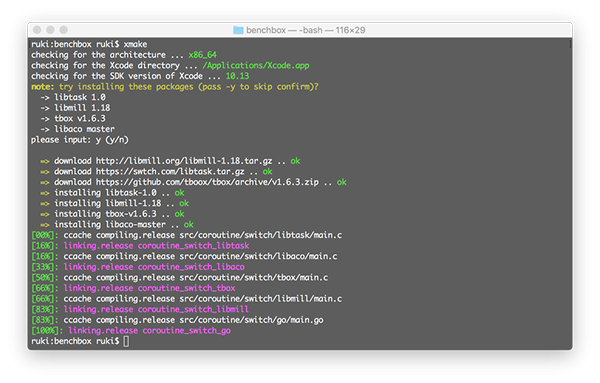Click 'coroutine_switch_tbox' link target name
This screenshot has height=383, width=600.
click(186, 288)
